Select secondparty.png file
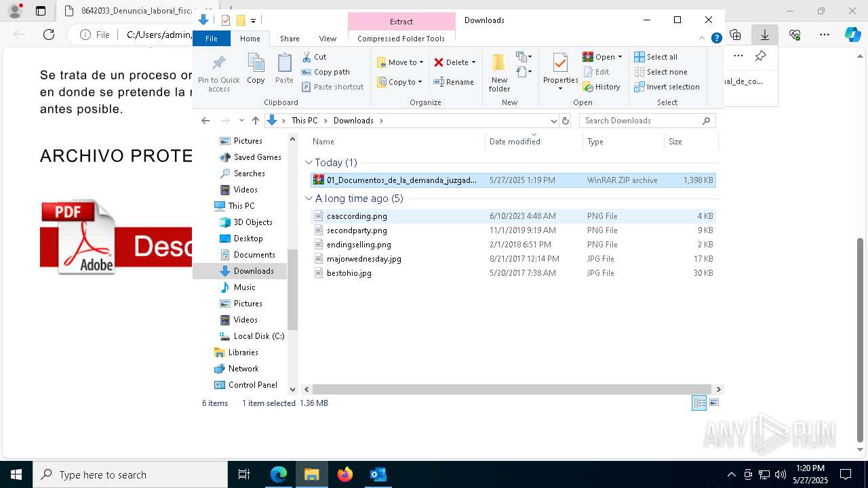 pyautogui.click(x=513, y=230)
